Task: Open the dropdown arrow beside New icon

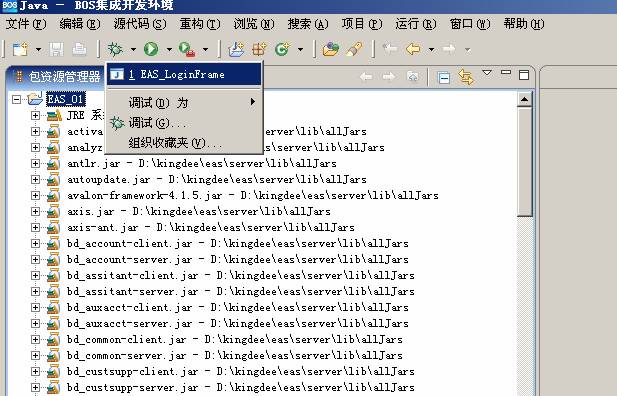Action: click(x=38, y=50)
